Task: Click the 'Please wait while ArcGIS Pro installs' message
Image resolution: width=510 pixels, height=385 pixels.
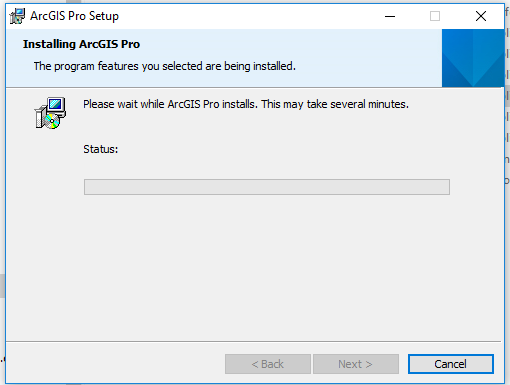Action: (x=246, y=104)
